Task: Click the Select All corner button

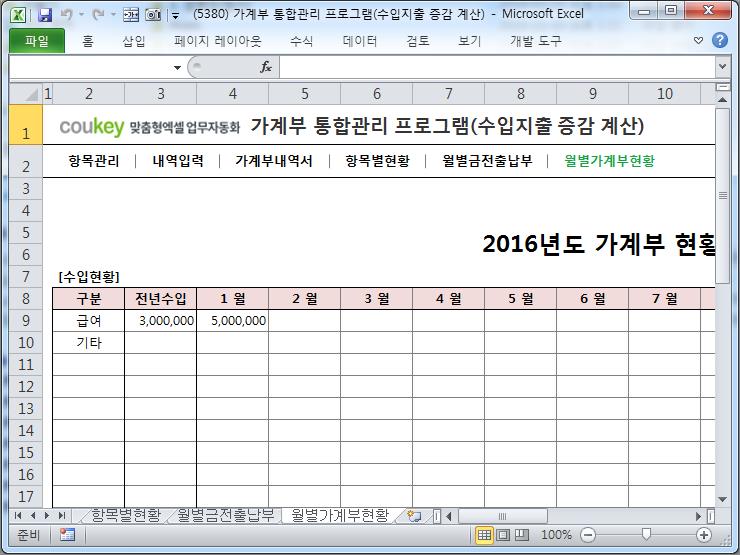Action: click(26, 94)
